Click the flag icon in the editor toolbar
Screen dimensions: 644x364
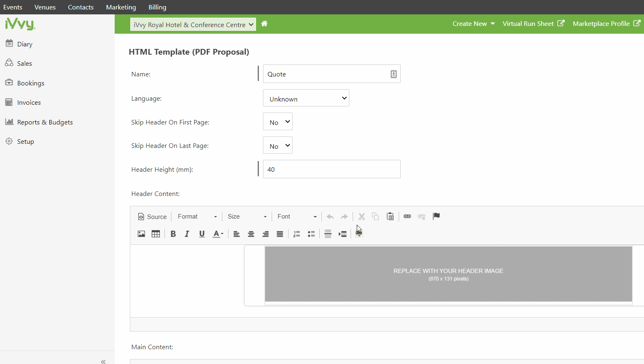[436, 216]
